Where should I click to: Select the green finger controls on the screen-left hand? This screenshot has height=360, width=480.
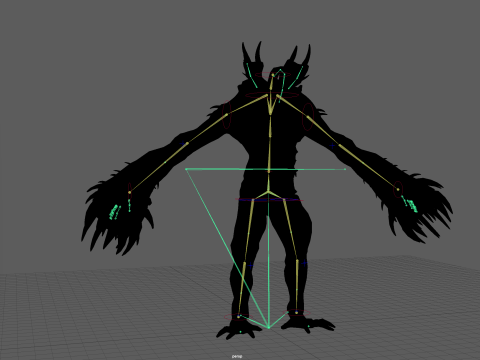[114, 212]
